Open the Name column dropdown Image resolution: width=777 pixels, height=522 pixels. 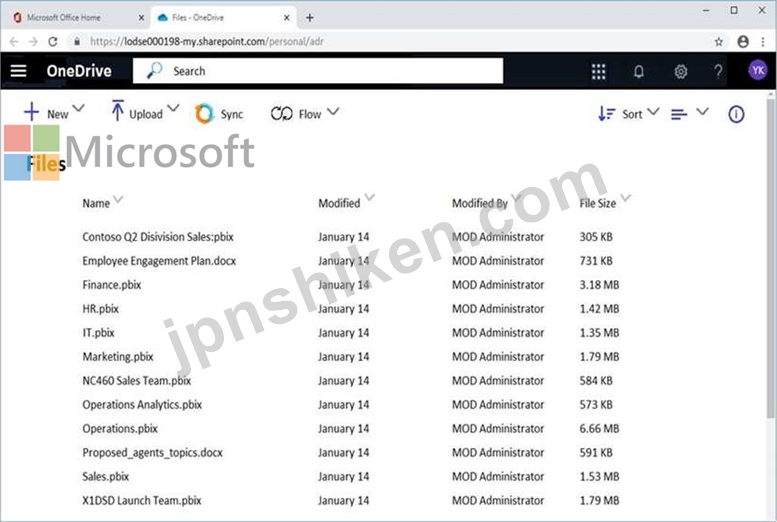[x=118, y=199]
